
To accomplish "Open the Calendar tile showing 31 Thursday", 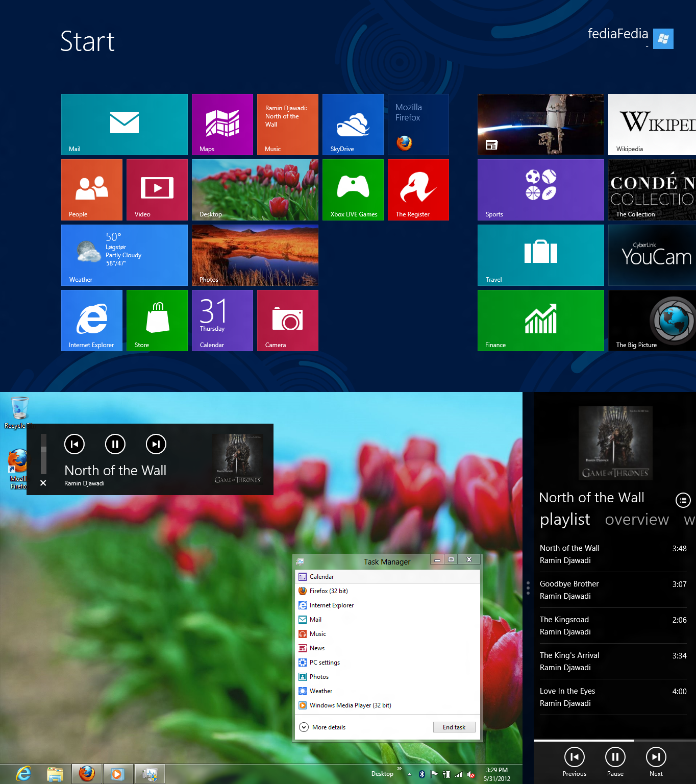I will [x=222, y=321].
